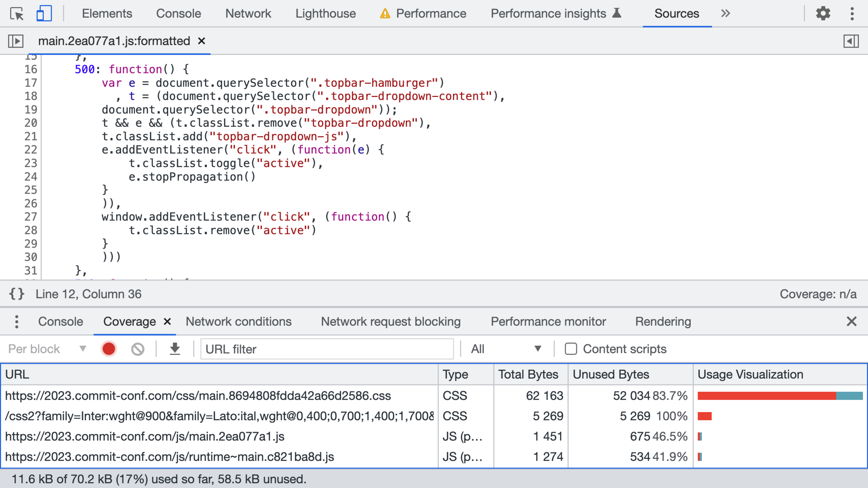
Task: Sort by Unused Bytes column header
Action: tap(611, 374)
